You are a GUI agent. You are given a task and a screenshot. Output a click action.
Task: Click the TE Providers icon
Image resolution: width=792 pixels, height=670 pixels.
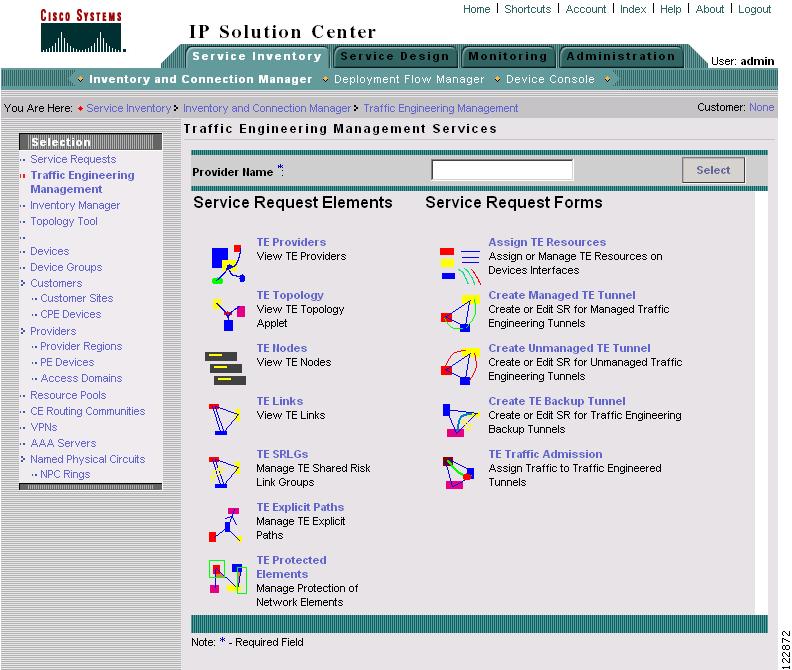pyautogui.click(x=228, y=264)
